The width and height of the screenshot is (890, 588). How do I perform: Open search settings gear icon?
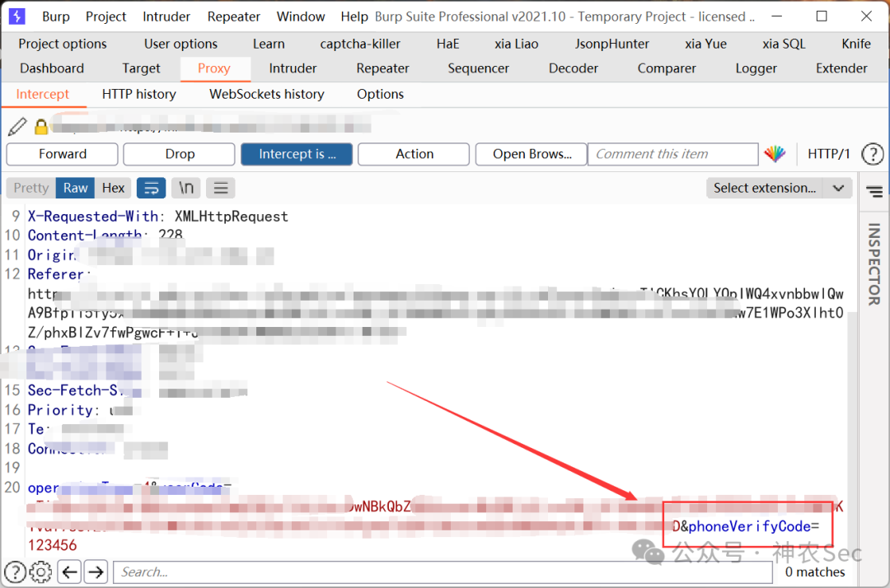coord(40,572)
